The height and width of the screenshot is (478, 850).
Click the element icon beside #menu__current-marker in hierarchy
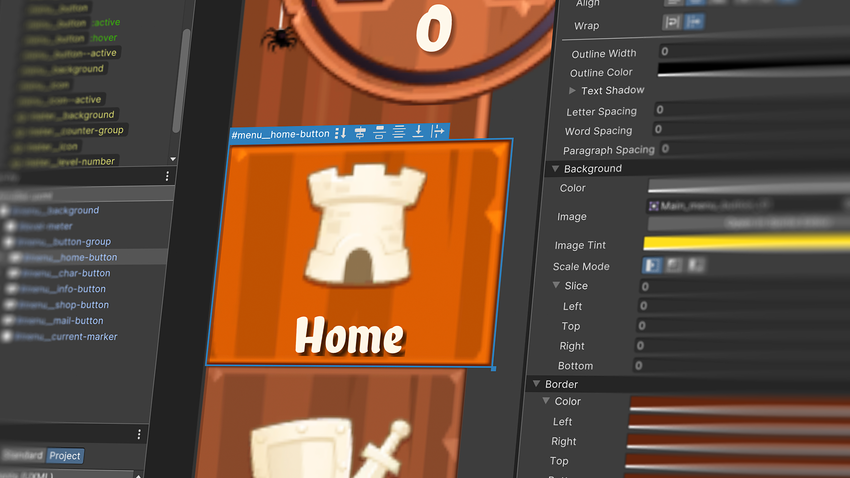[7, 337]
